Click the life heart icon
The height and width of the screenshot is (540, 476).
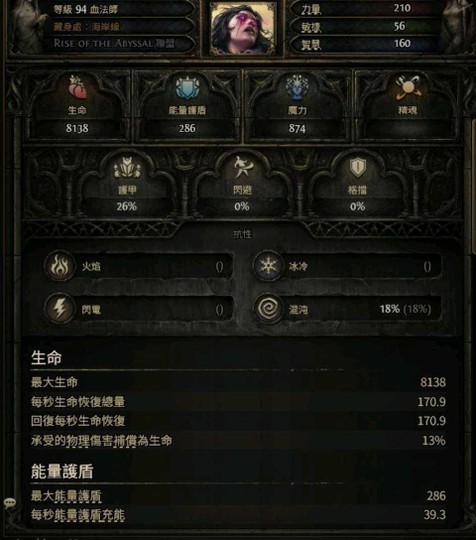[77, 87]
